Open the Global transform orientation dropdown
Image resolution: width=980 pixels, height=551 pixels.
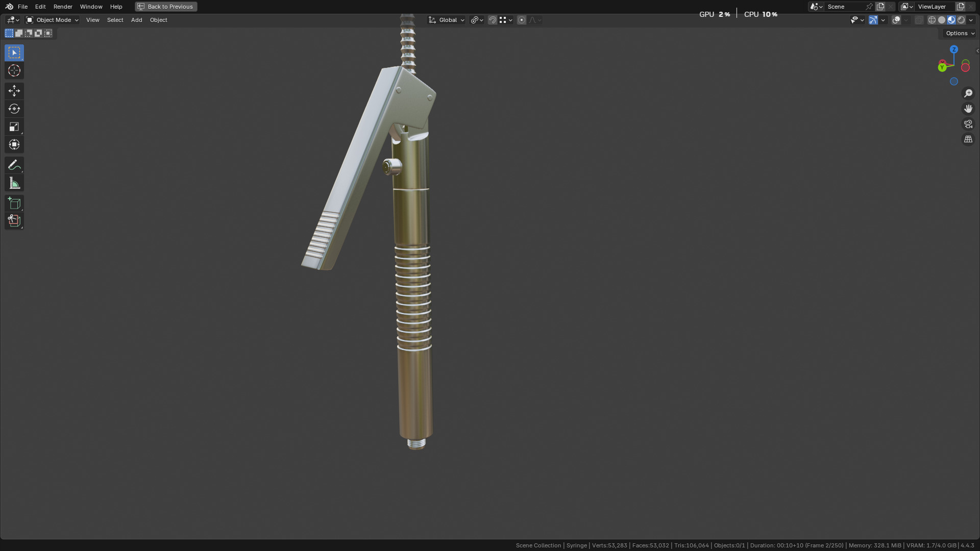click(447, 20)
